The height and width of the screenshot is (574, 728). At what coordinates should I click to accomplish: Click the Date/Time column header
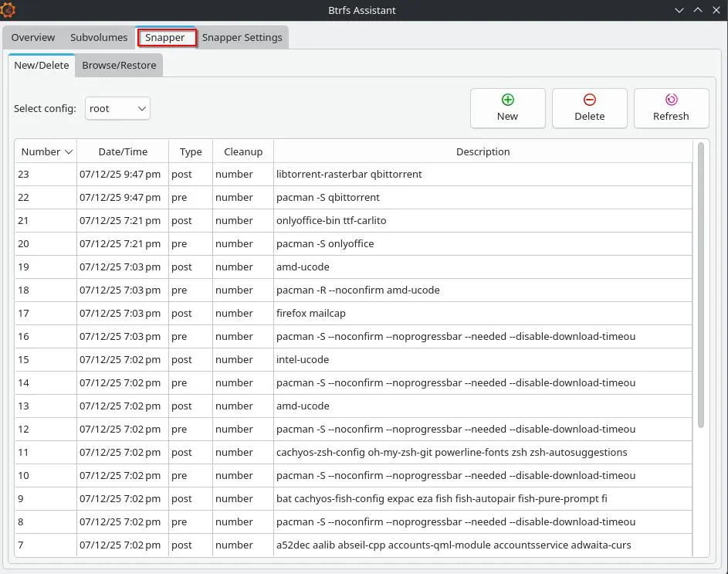coord(123,151)
